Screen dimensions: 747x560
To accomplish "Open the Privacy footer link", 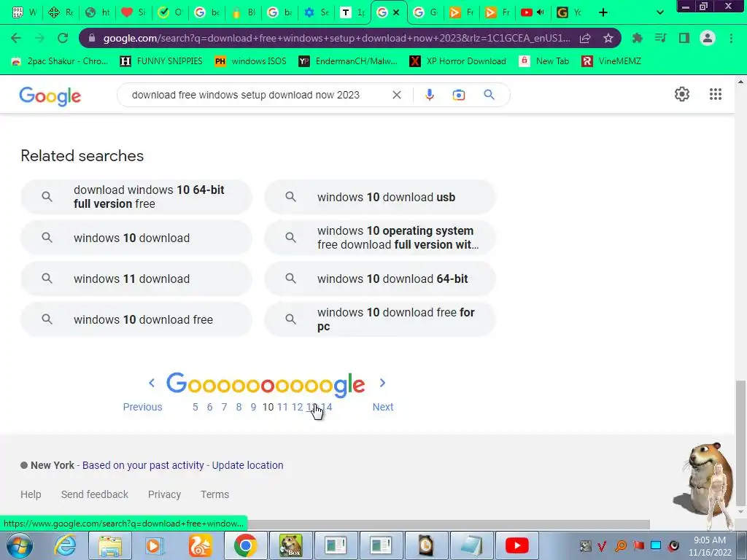I will pyautogui.click(x=164, y=494).
